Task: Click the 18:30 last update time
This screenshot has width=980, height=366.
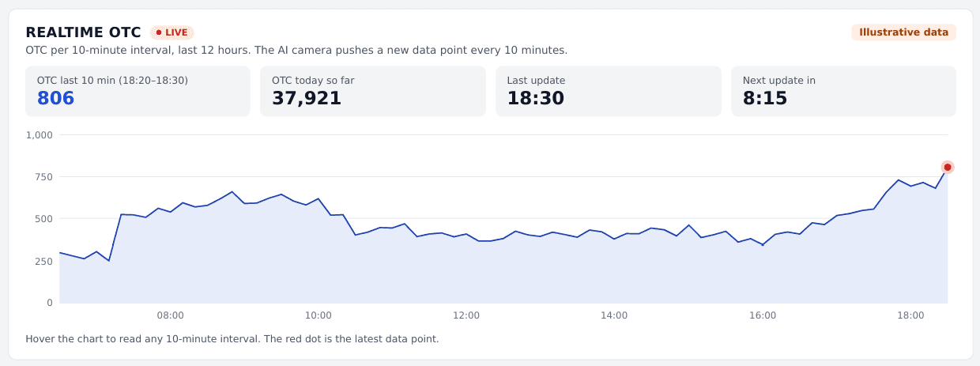Action: [534, 99]
